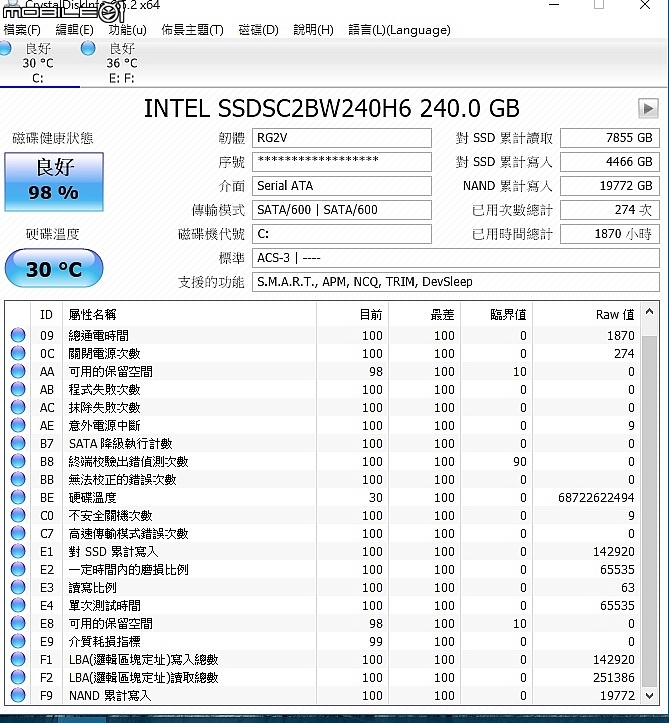Click the NAND writes value 19772 GB

coord(610,186)
